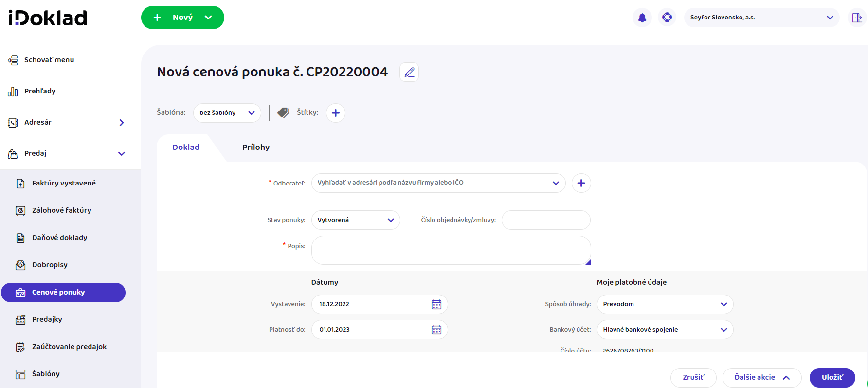Click into the Popis text field

[x=451, y=250]
